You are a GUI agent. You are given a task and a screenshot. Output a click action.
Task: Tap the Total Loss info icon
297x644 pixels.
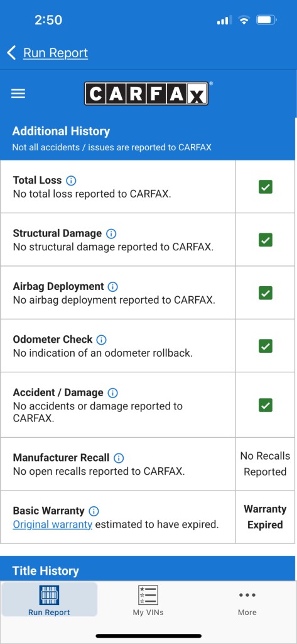point(72,180)
